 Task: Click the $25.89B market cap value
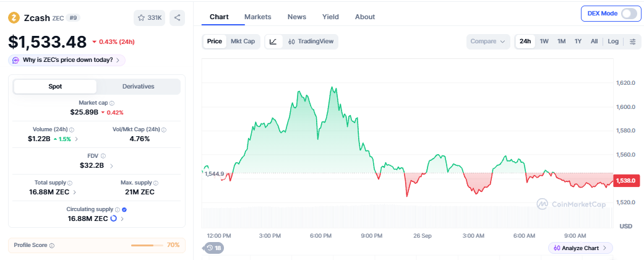(84, 112)
